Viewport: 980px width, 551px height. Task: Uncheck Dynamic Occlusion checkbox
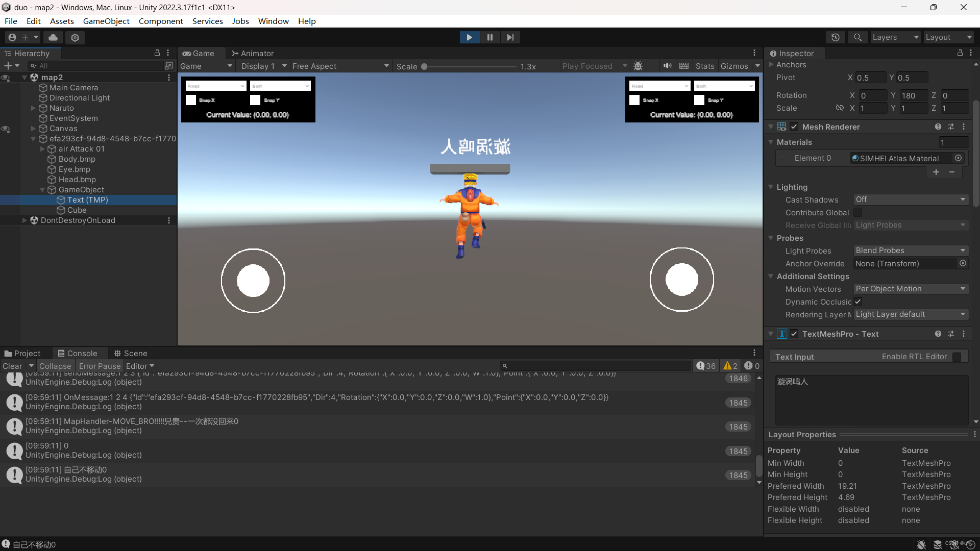(x=858, y=302)
